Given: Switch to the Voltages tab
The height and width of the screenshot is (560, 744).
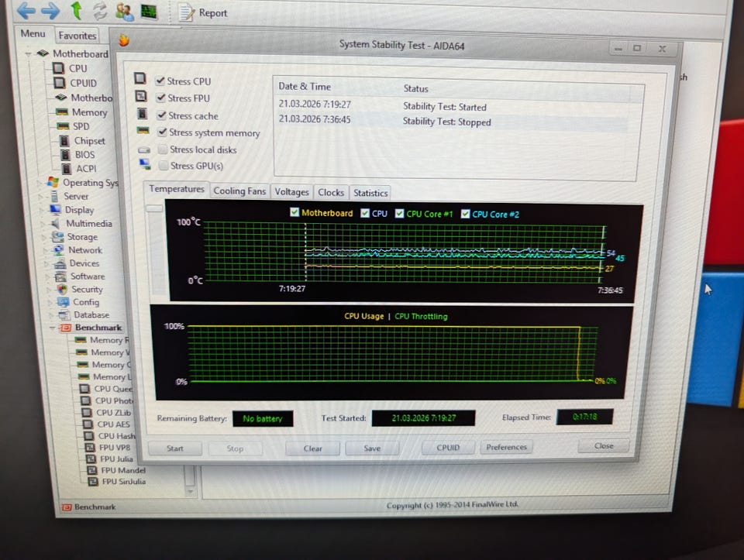Looking at the screenshot, I should click(292, 191).
